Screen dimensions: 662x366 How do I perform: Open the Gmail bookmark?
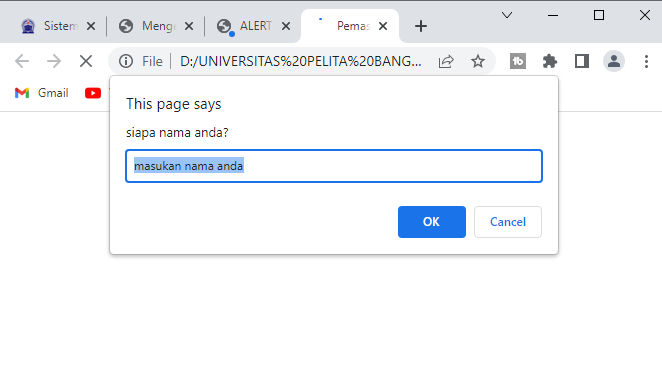tap(41, 93)
